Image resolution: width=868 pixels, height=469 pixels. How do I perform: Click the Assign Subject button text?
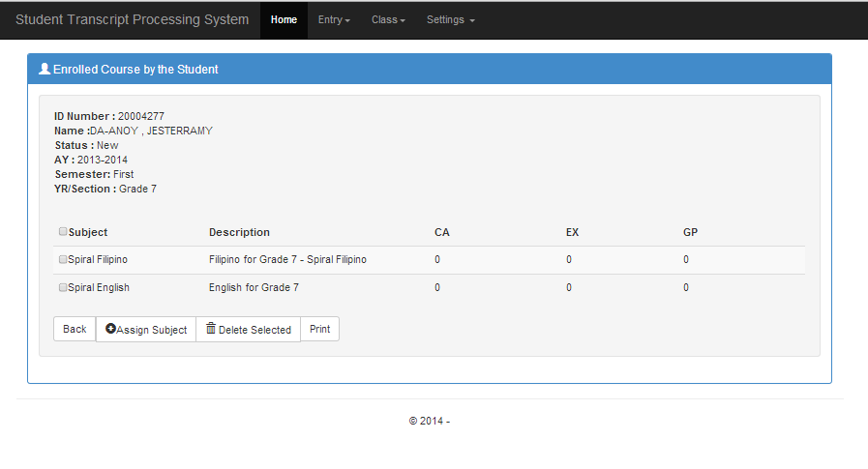152,330
